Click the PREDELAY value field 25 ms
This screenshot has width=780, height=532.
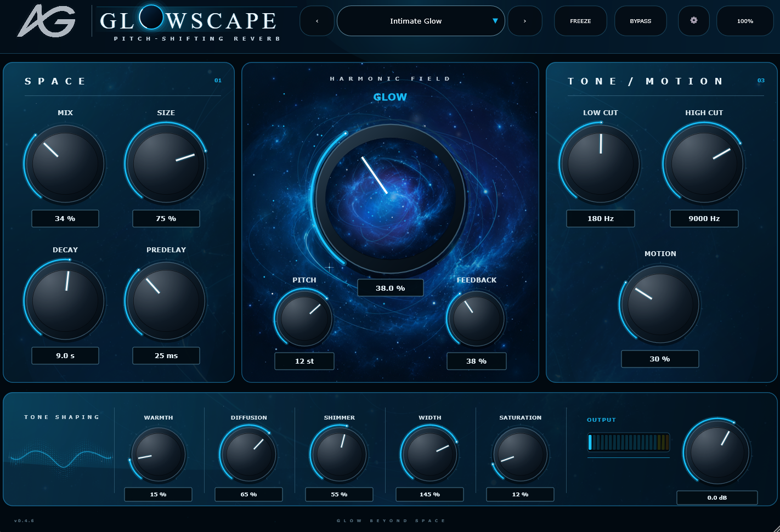pos(166,355)
